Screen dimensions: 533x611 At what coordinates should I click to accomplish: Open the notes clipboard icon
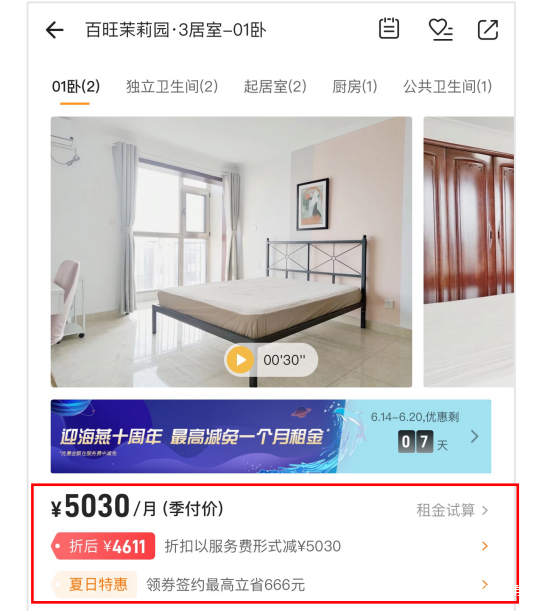pyautogui.click(x=389, y=28)
